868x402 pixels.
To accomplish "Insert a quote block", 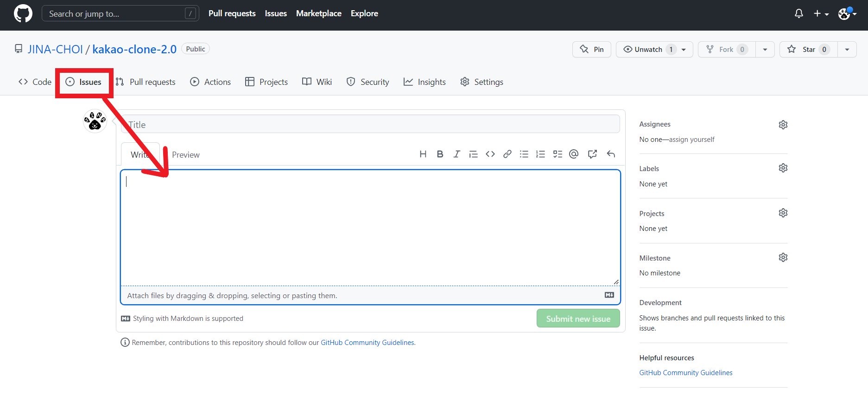I will 473,154.
